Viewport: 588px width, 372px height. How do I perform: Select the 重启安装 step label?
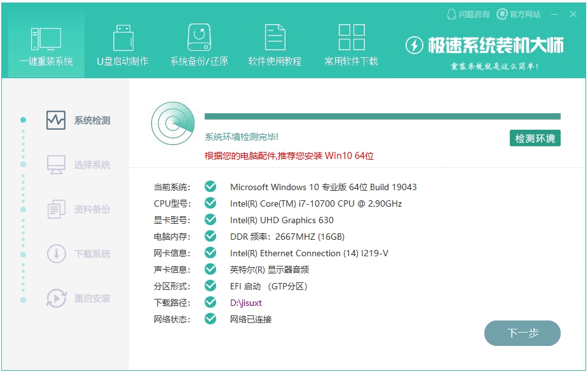pyautogui.click(x=92, y=298)
